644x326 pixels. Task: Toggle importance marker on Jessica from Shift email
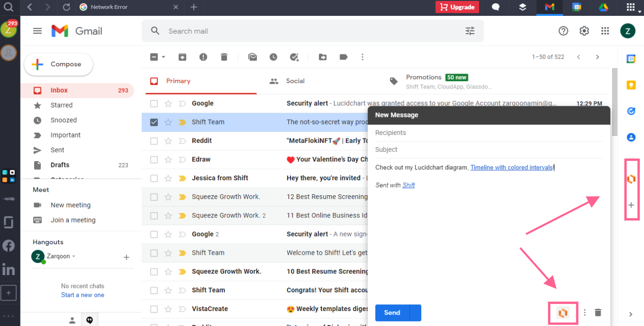click(182, 178)
